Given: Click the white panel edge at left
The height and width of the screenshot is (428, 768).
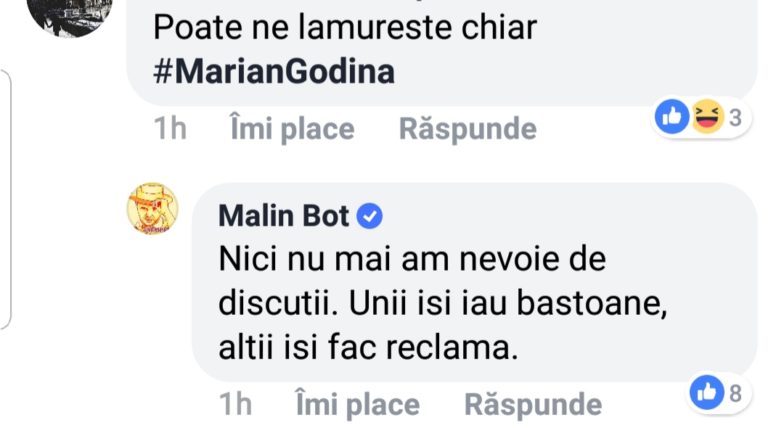Looking at the screenshot, I should click(5, 200).
